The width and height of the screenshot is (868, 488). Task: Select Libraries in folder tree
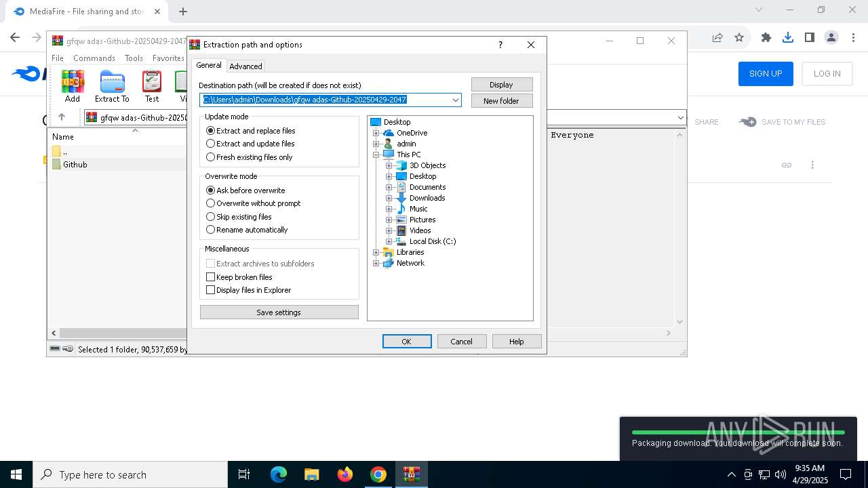coord(410,252)
